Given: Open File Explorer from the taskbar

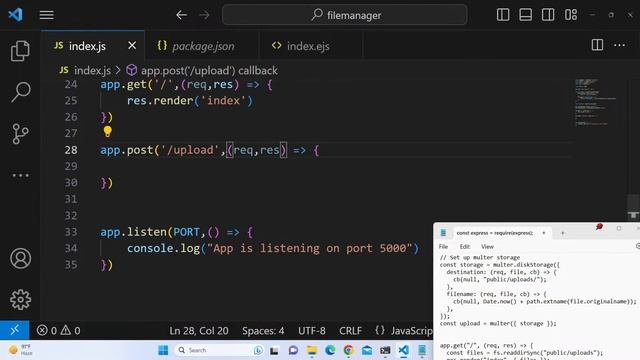Looking at the screenshot, I should (312, 351).
